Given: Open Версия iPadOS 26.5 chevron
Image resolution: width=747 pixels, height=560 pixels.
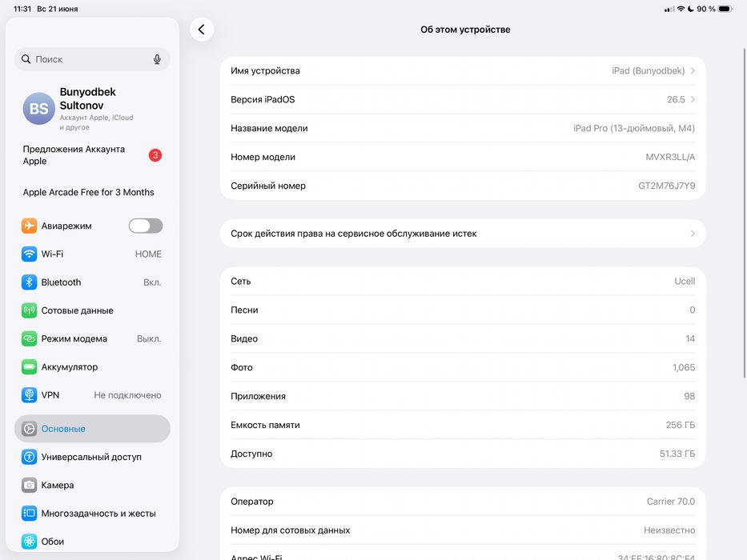Looking at the screenshot, I should pyautogui.click(x=693, y=99).
